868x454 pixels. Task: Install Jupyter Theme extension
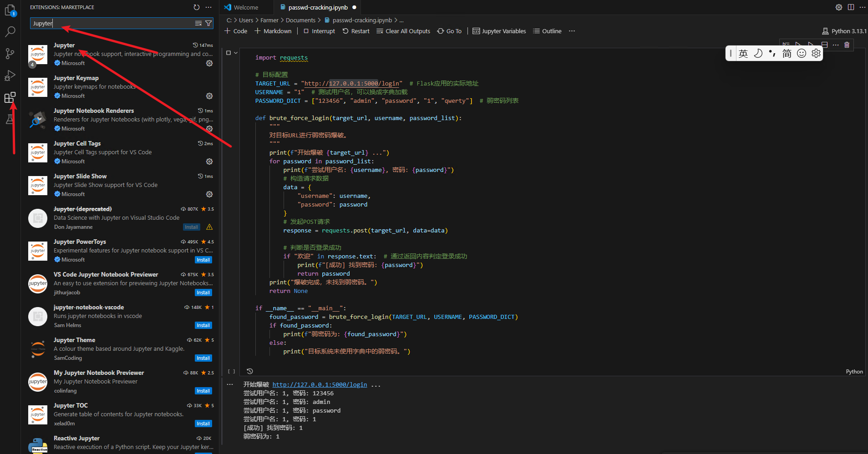coord(203,358)
